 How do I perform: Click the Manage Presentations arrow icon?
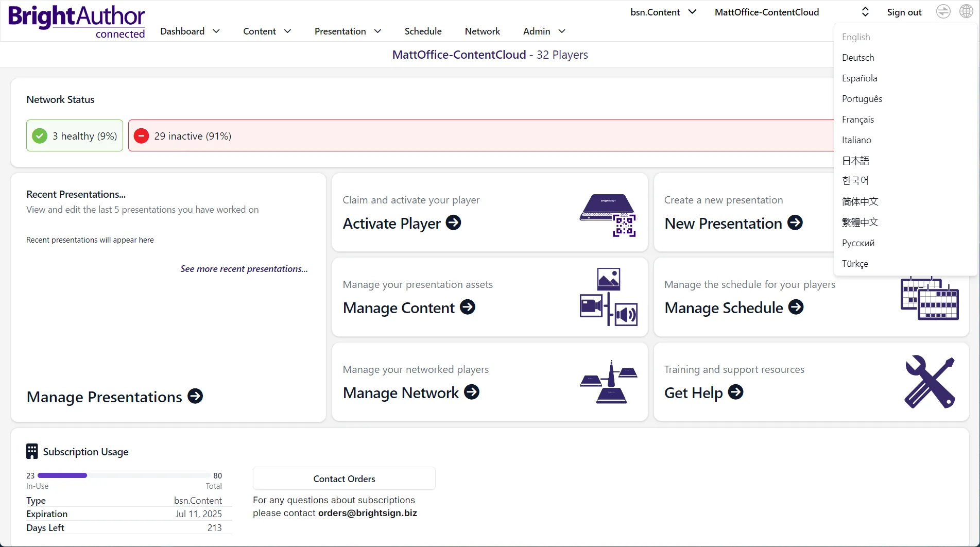tap(195, 396)
